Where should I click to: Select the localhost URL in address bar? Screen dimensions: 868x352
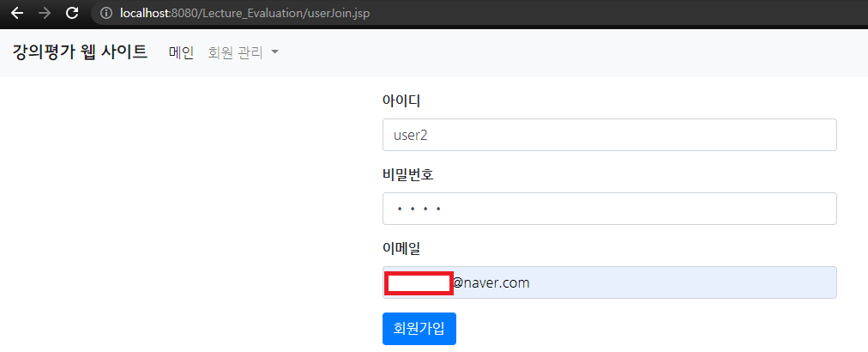pos(244,13)
